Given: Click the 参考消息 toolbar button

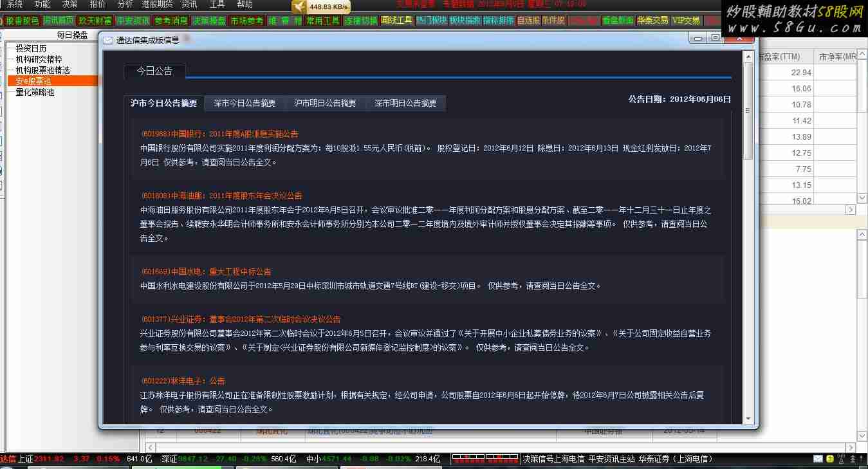Looking at the screenshot, I should coord(171,21).
